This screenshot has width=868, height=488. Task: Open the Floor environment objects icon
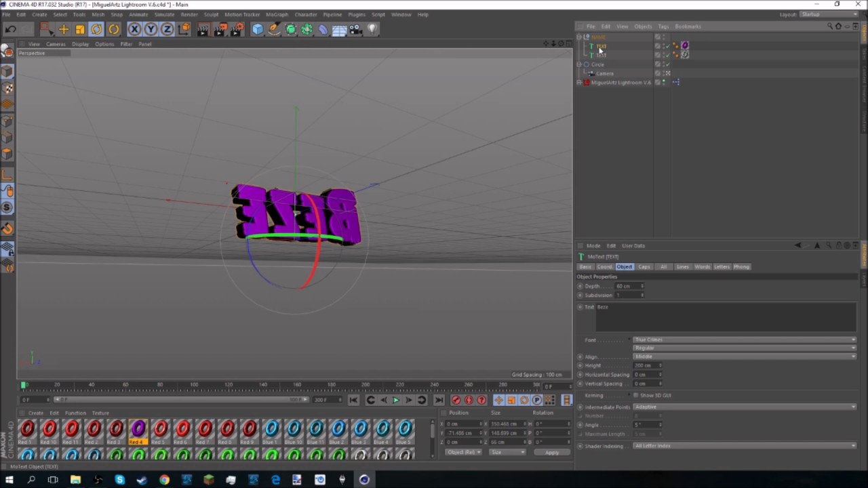coord(340,29)
